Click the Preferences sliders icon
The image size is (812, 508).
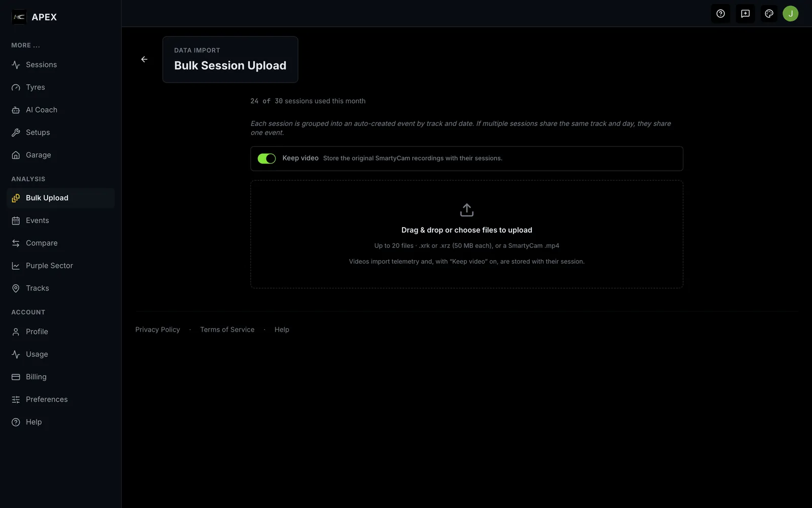click(16, 400)
